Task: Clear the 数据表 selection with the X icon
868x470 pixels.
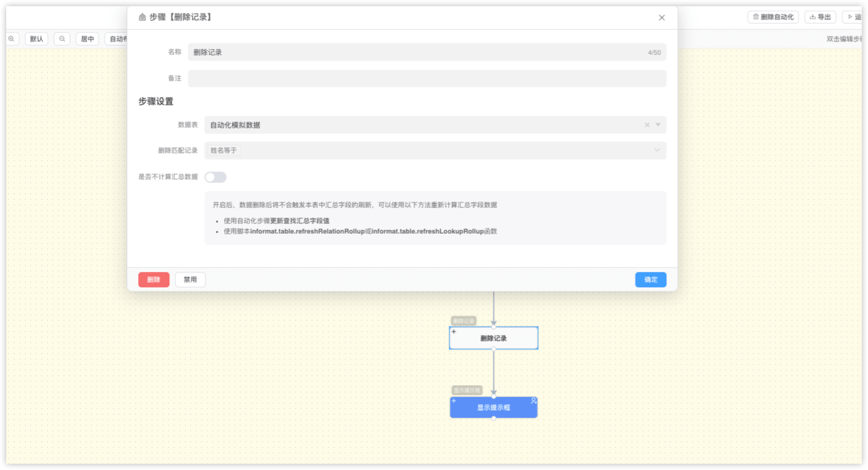Action: (647, 125)
